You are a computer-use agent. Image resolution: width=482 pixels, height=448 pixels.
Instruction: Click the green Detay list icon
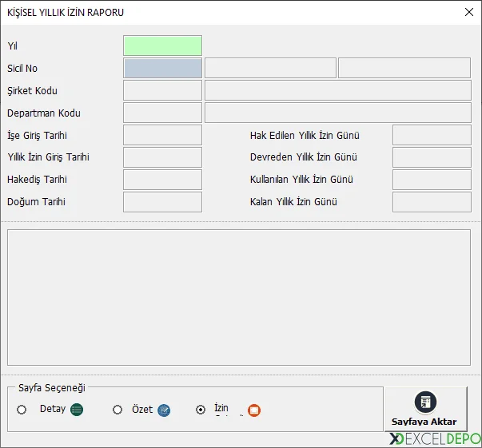point(77,410)
